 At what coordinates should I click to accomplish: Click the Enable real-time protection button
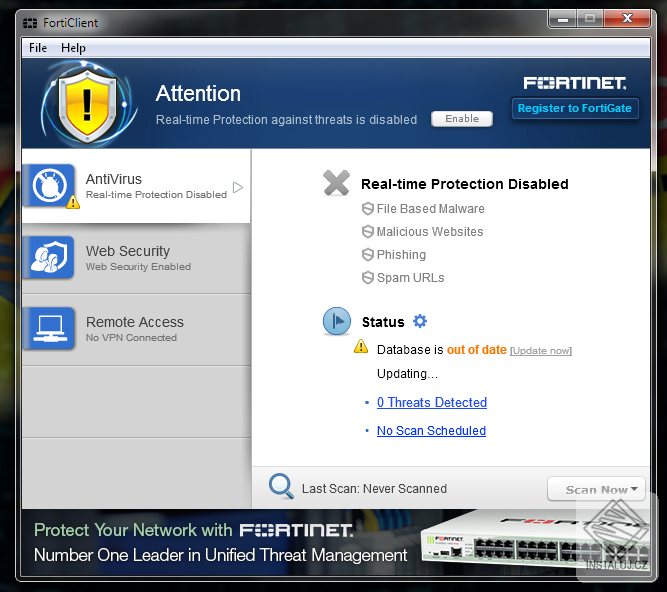tap(462, 119)
